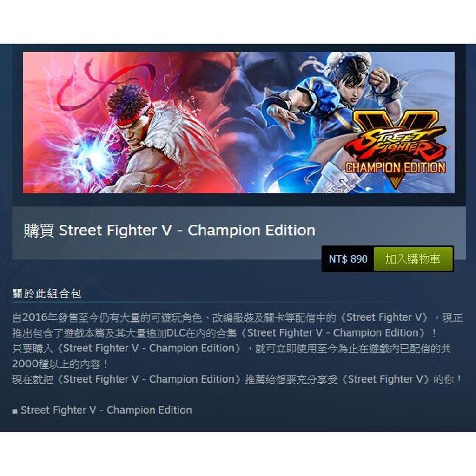Image resolution: width=476 pixels, height=476 pixels.
Task: Click the description line starting with 只要購入
Action: [x=231, y=349]
